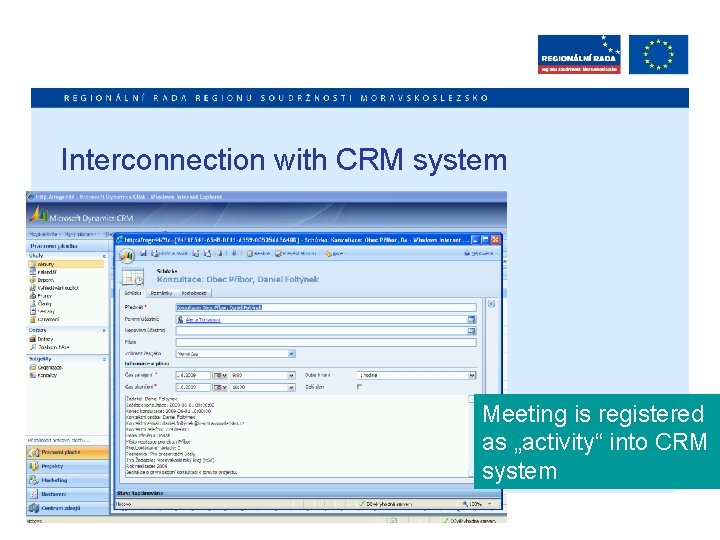The width and height of the screenshot is (720, 540).
Task: Click the Místo location input field
Action: point(326,342)
